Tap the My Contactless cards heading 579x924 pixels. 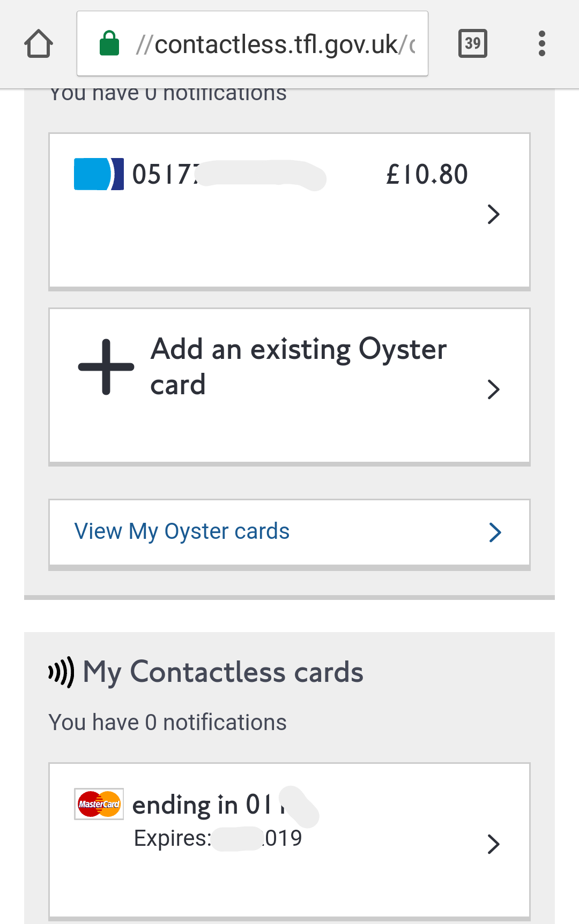223,672
